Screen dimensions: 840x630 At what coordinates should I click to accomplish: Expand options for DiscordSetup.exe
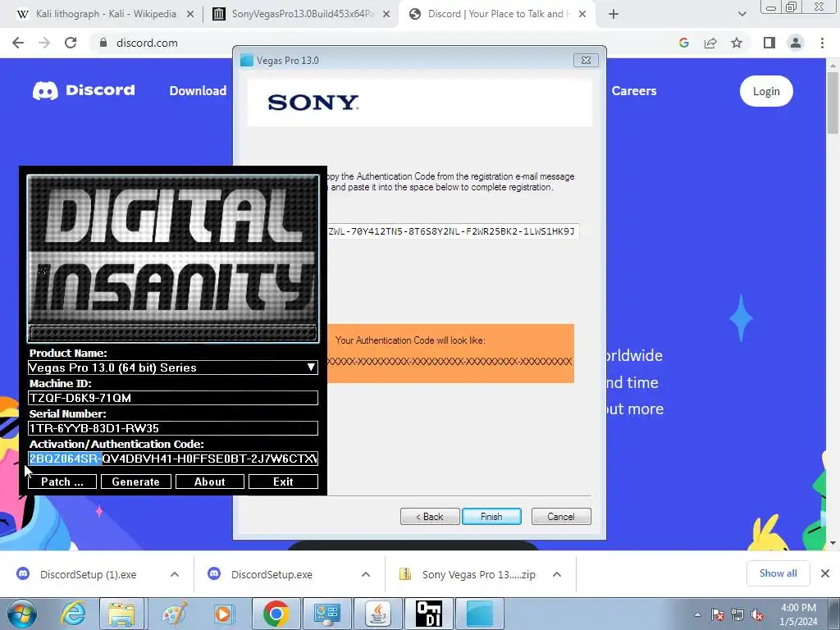[366, 574]
